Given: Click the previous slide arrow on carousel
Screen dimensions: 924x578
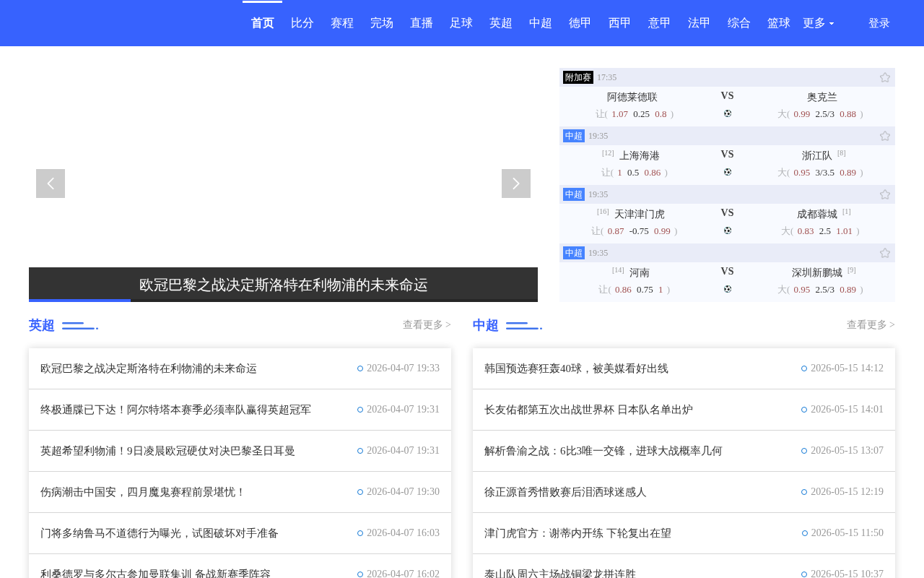Looking at the screenshot, I should pos(51,184).
